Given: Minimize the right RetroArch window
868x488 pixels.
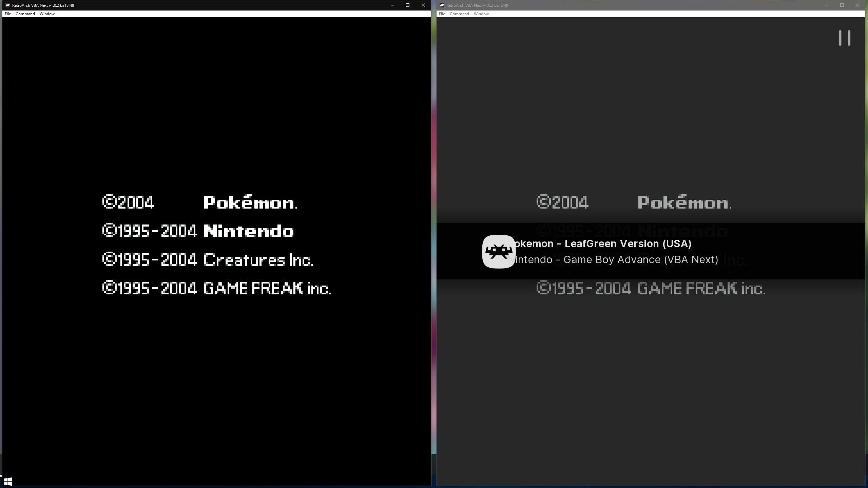Looking at the screenshot, I should pyautogui.click(x=827, y=5).
